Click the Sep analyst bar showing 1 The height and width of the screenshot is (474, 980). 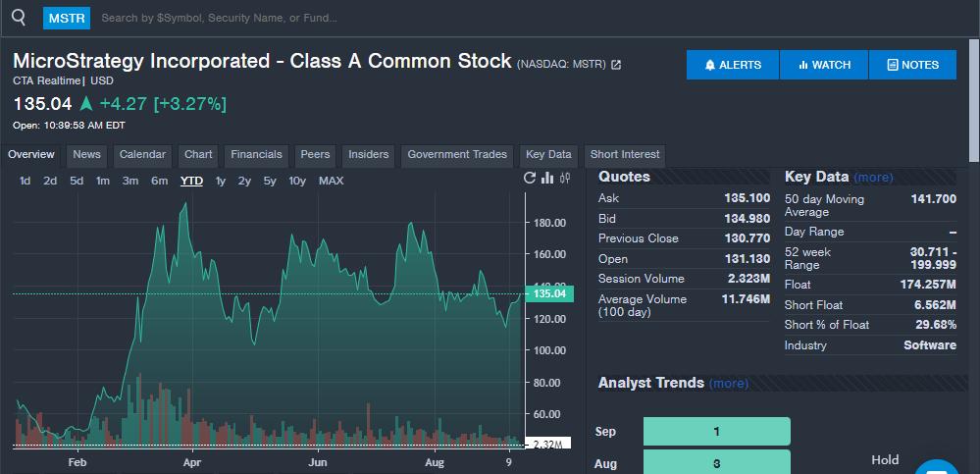pyautogui.click(x=716, y=432)
